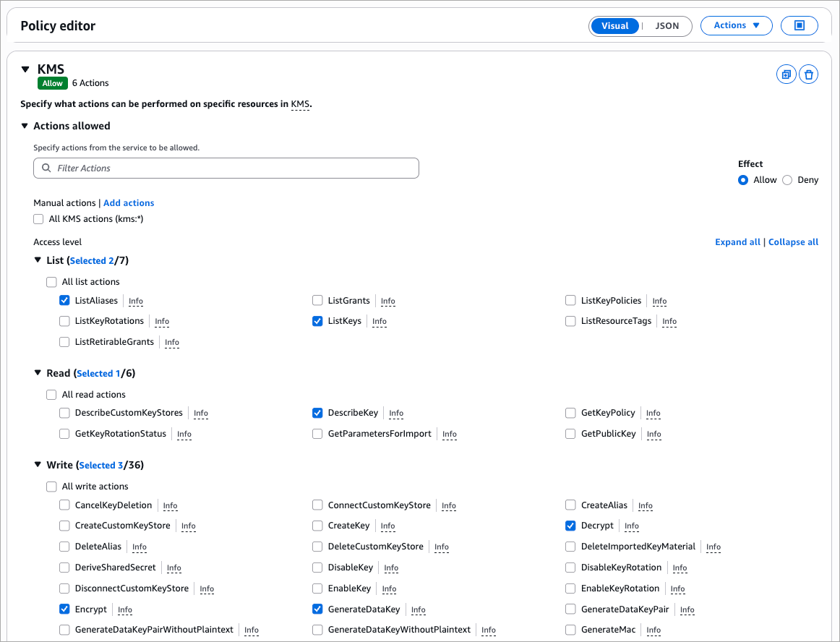840x642 pixels.
Task: Click the magnifier icon in Filter Actions
Action: coord(46,168)
